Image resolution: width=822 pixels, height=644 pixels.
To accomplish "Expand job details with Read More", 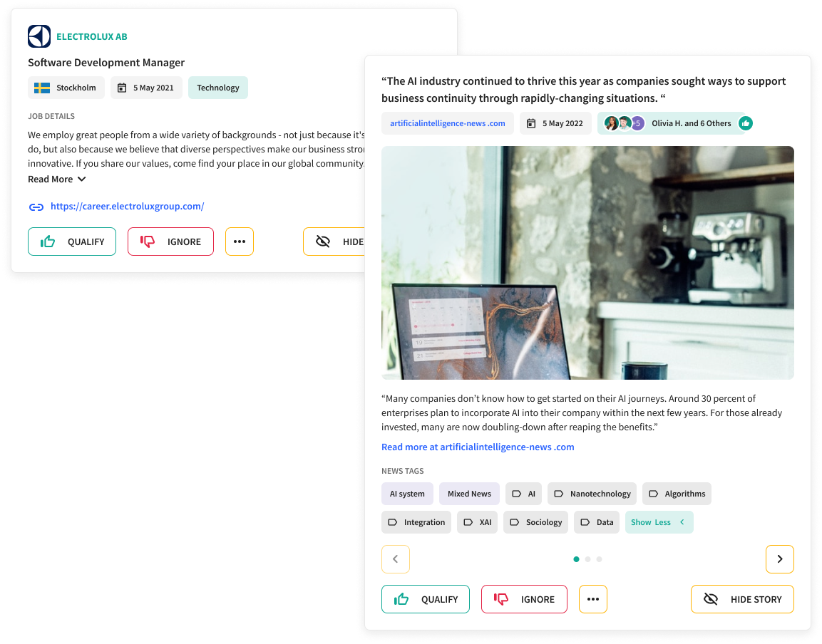I will click(x=56, y=180).
